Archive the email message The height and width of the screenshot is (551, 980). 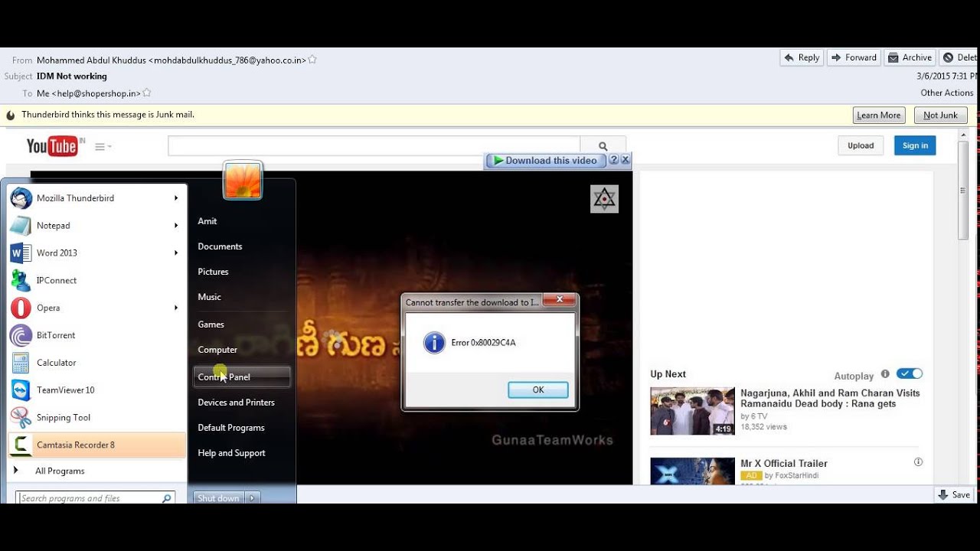[x=910, y=57]
